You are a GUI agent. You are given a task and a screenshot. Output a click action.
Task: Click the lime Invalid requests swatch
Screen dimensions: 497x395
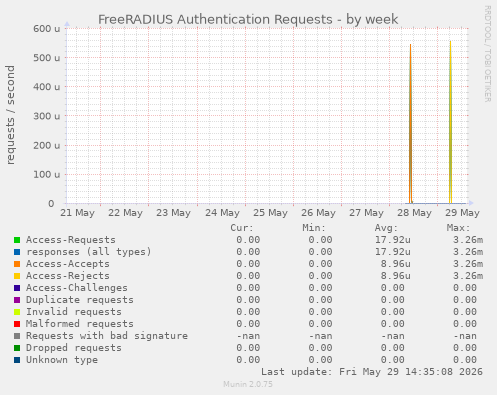point(17,312)
